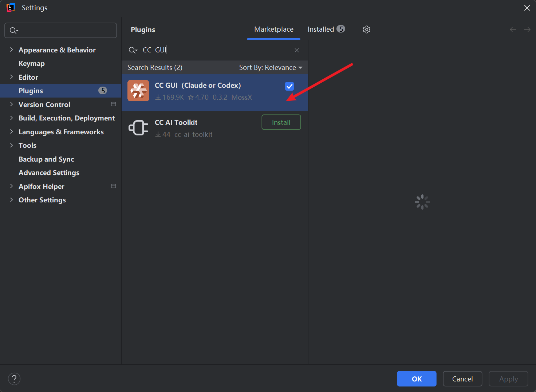The height and width of the screenshot is (392, 536).
Task: Click the settings search magnifier icon
Action: coord(14,31)
